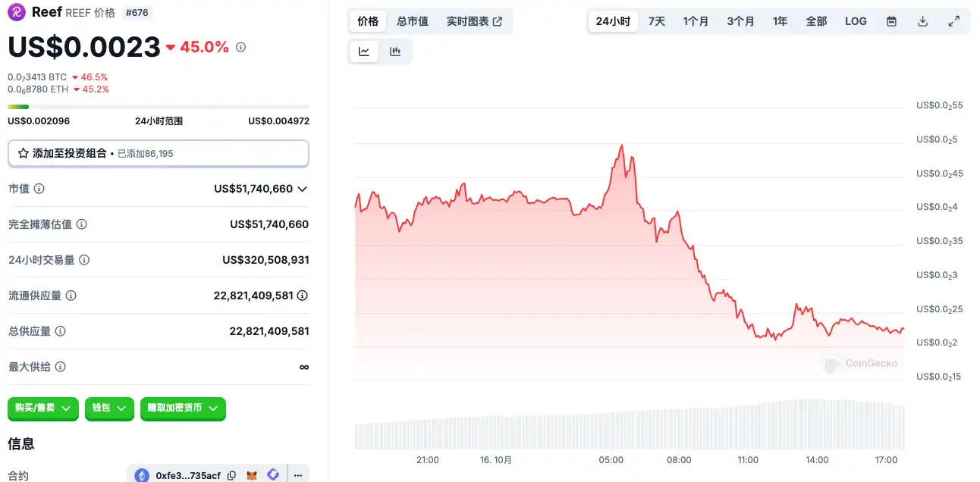Open the more options menu beside contract
980x482 pixels.
click(298, 475)
